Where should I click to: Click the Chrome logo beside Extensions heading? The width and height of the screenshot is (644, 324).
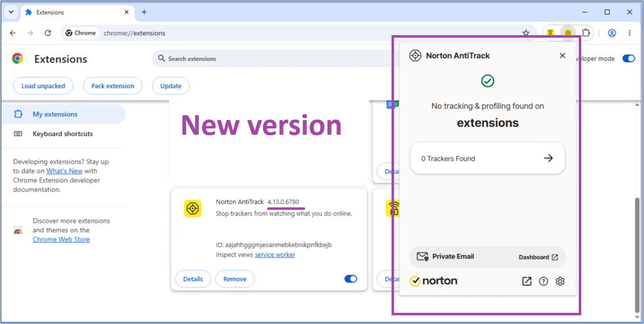point(18,58)
